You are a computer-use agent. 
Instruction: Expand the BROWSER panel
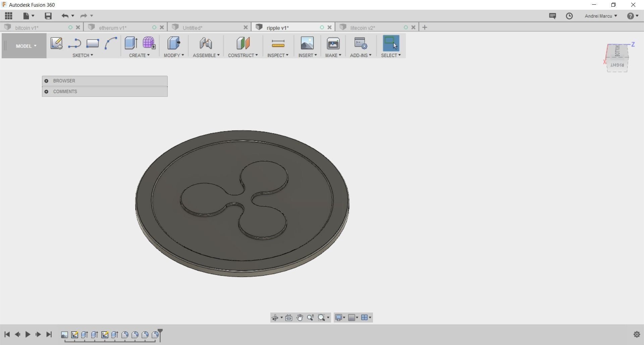(46, 81)
